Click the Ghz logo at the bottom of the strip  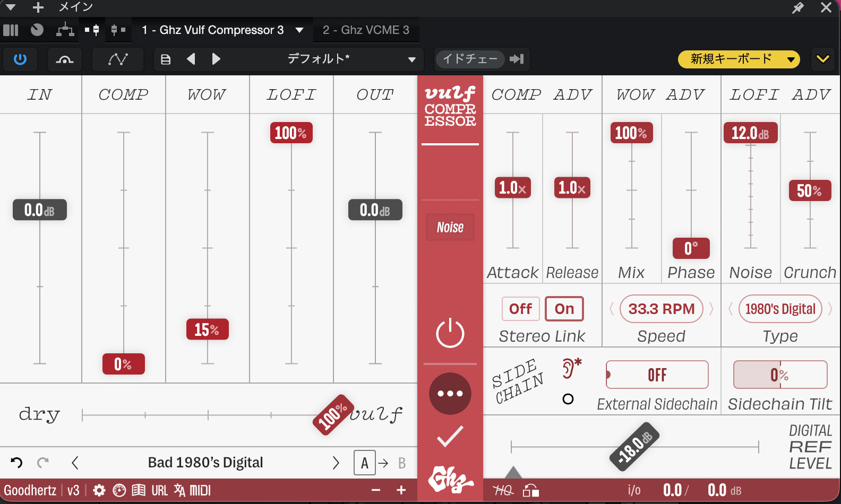click(x=451, y=480)
